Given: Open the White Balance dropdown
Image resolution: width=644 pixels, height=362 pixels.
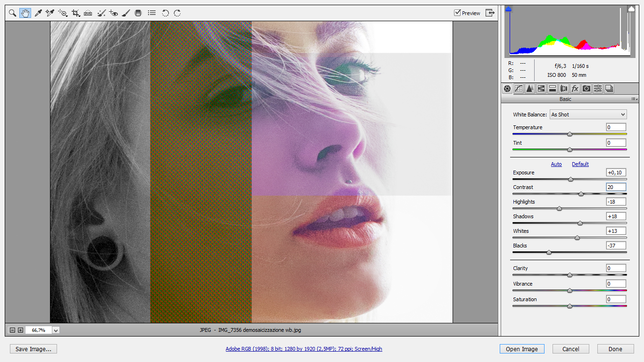Looking at the screenshot, I should 588,115.
